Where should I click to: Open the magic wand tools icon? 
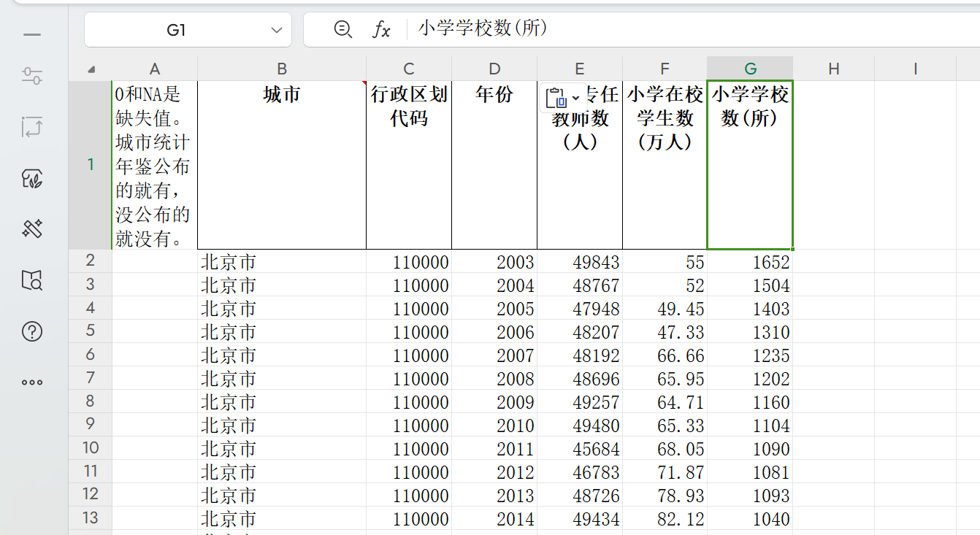32,228
